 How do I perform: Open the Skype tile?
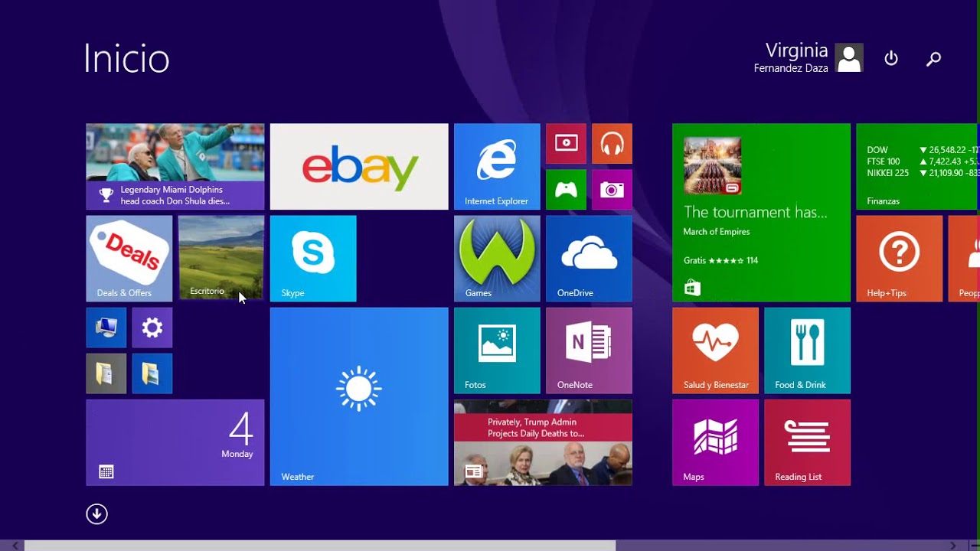313,259
